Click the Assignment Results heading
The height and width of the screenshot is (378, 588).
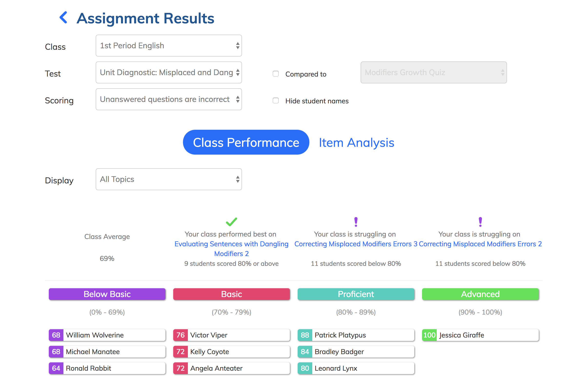[x=145, y=18]
